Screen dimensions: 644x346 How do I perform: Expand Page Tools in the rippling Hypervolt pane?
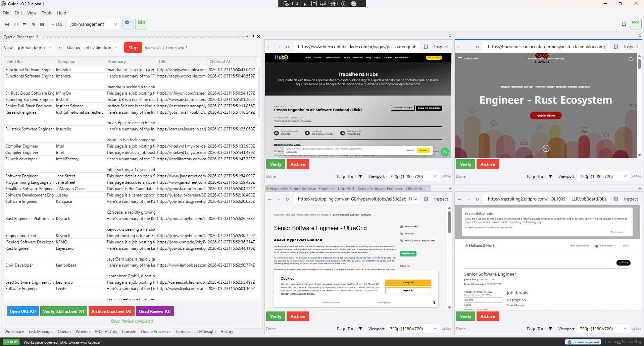coord(349,329)
